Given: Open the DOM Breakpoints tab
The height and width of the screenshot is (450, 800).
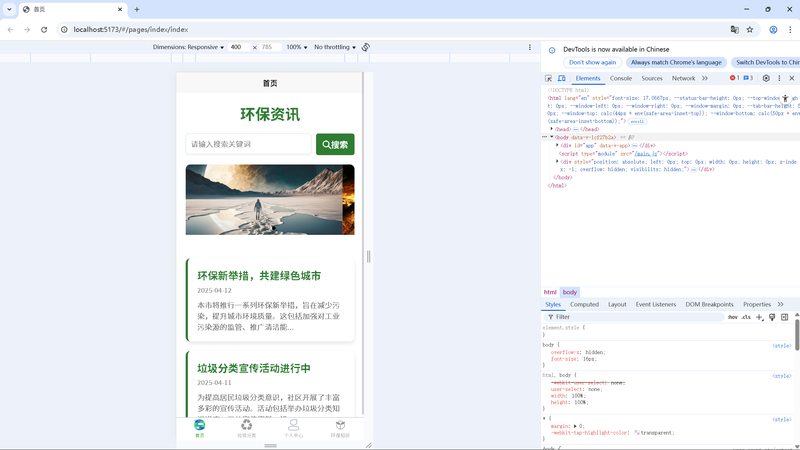Looking at the screenshot, I should [709, 304].
